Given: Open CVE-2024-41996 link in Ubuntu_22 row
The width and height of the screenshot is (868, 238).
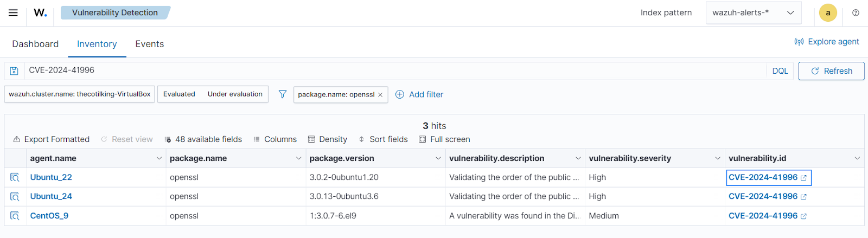Looking at the screenshot, I should coord(763,177).
